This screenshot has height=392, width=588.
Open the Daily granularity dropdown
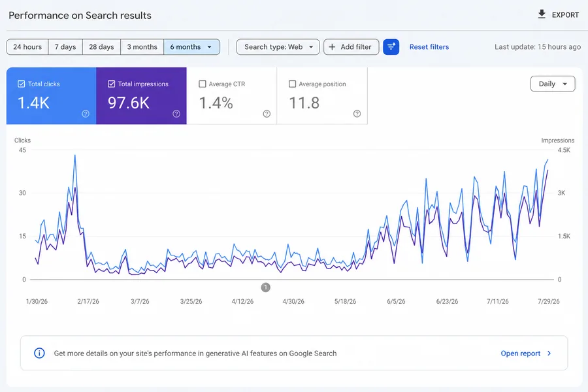coord(553,84)
